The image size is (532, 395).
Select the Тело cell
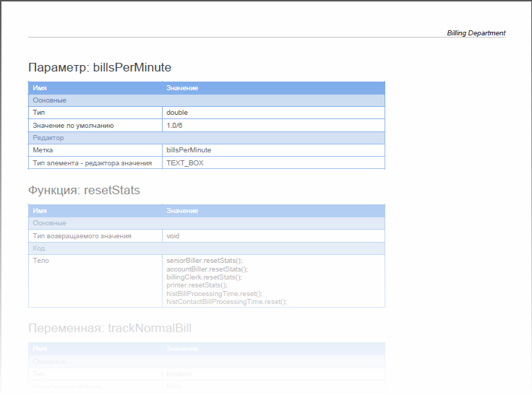pyautogui.click(x=95, y=281)
